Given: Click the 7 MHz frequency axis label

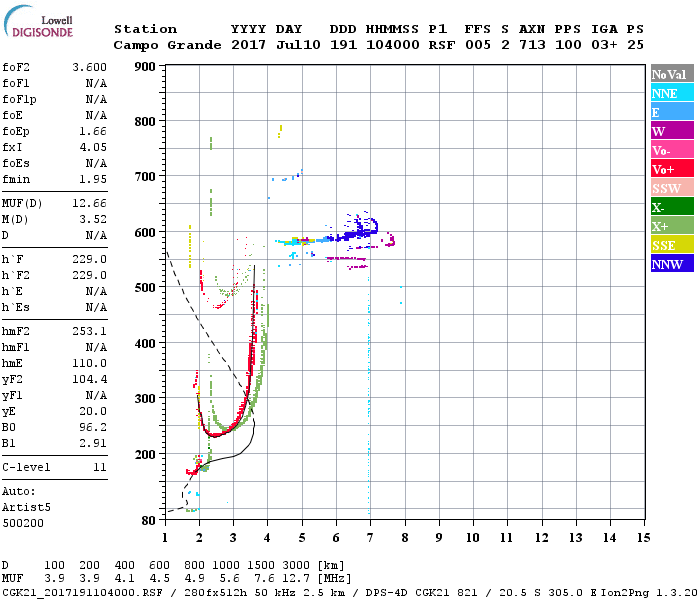Looking at the screenshot, I should (x=370, y=538).
